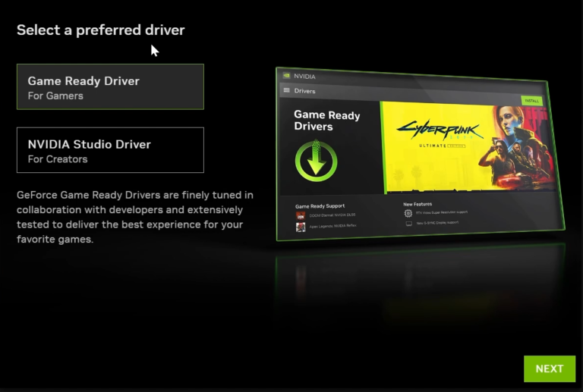Click the Apex Legends game icon
The height and width of the screenshot is (392, 583).
[301, 227]
